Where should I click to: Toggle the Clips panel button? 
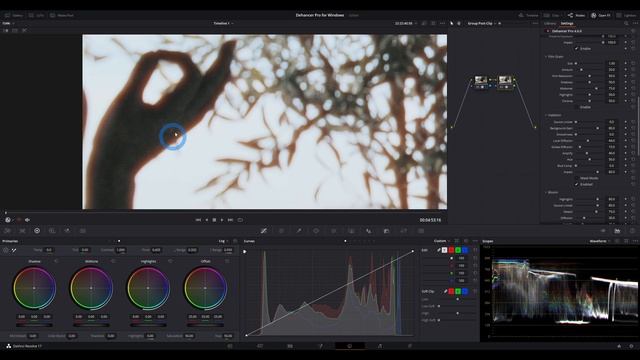click(552, 15)
